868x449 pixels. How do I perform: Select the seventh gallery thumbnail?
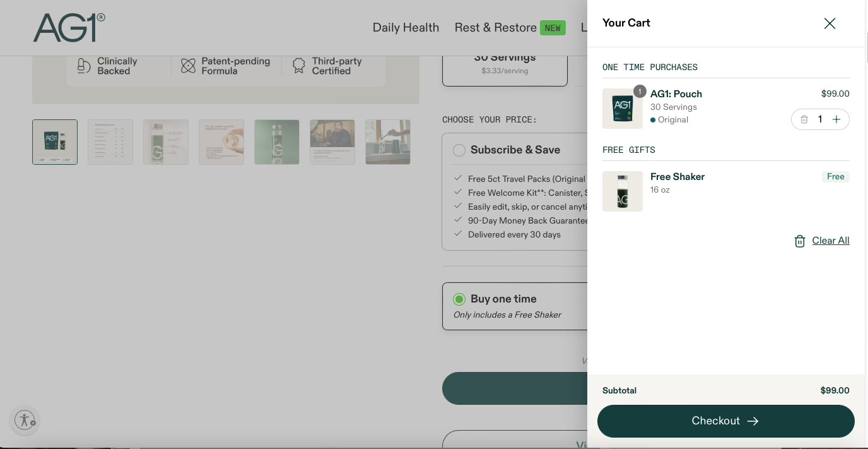pyautogui.click(x=388, y=142)
